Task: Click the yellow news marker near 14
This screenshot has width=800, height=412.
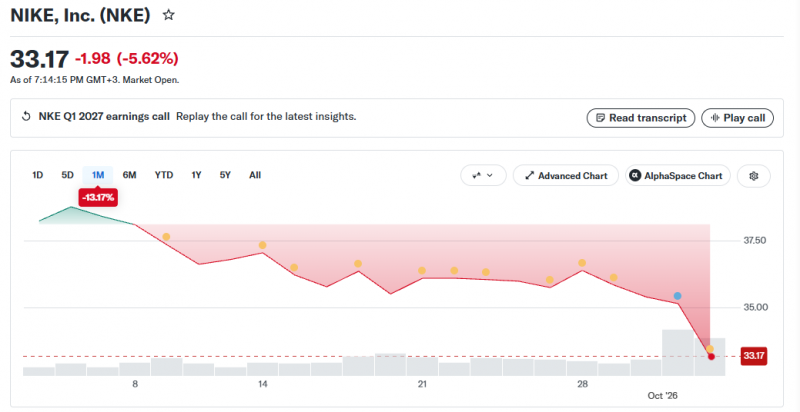Action: [262, 245]
